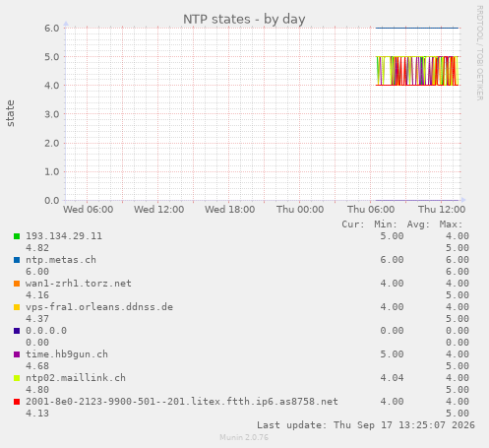This screenshot has width=489, height=448.
Task: Click the dark blue swatch for 0.0.0.0
Action: pos(17,331)
